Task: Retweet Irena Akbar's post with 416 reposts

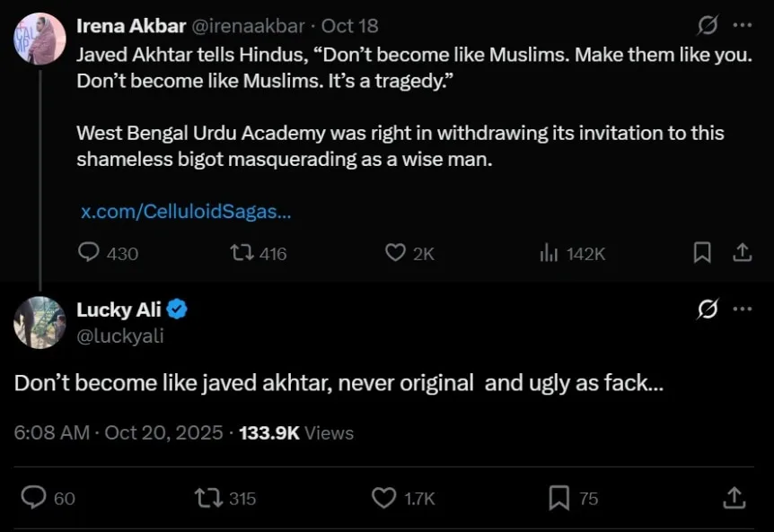Action: click(x=242, y=253)
